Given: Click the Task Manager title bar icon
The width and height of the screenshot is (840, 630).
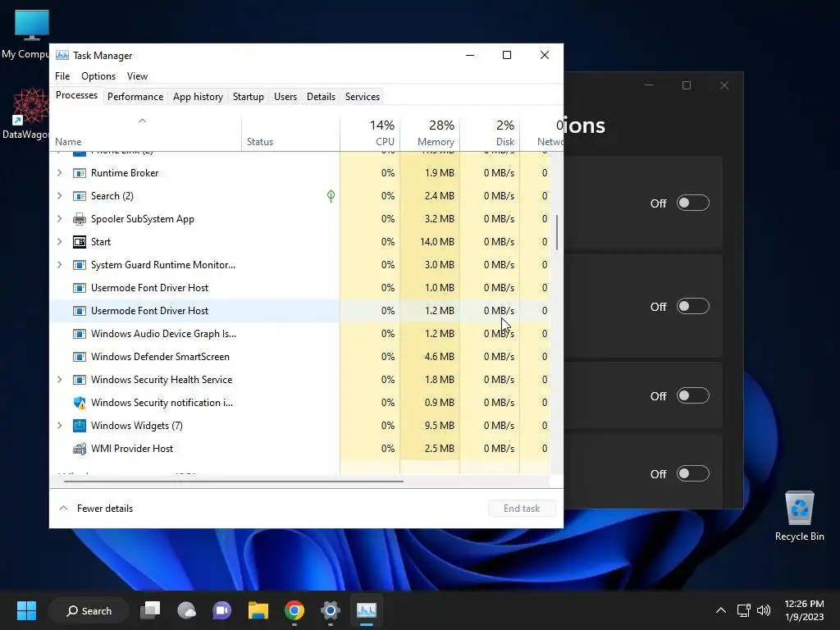Looking at the screenshot, I should coord(62,55).
